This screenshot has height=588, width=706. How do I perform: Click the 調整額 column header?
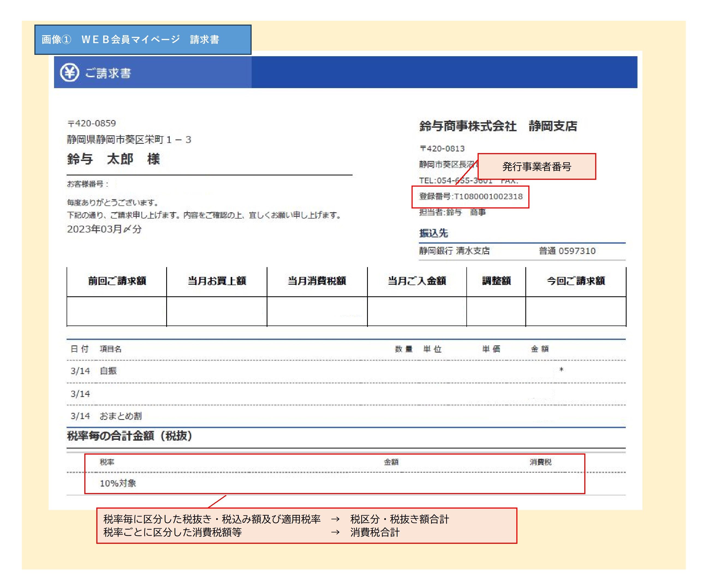tap(497, 281)
